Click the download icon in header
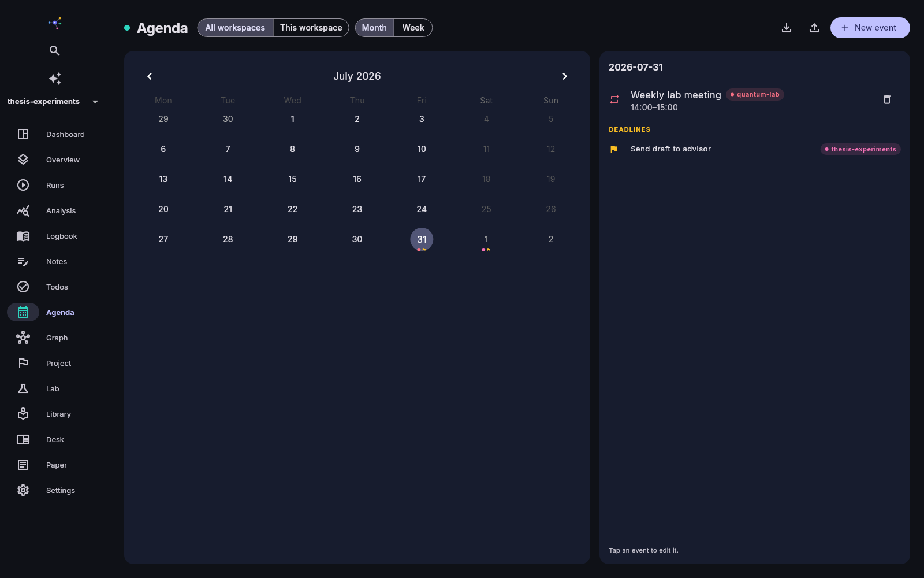924x578 pixels. click(x=787, y=28)
